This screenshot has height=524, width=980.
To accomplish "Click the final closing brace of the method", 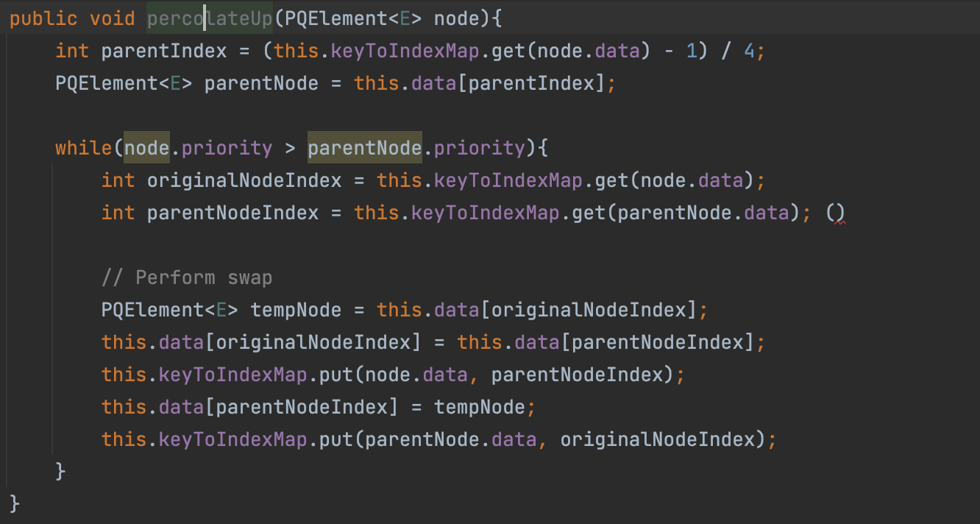I will click(15, 504).
